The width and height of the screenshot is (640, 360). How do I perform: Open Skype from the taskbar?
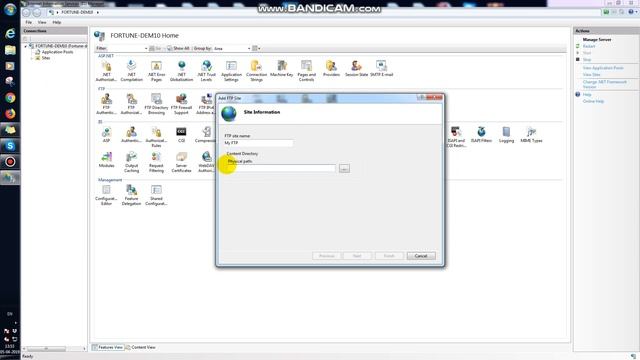(10, 146)
